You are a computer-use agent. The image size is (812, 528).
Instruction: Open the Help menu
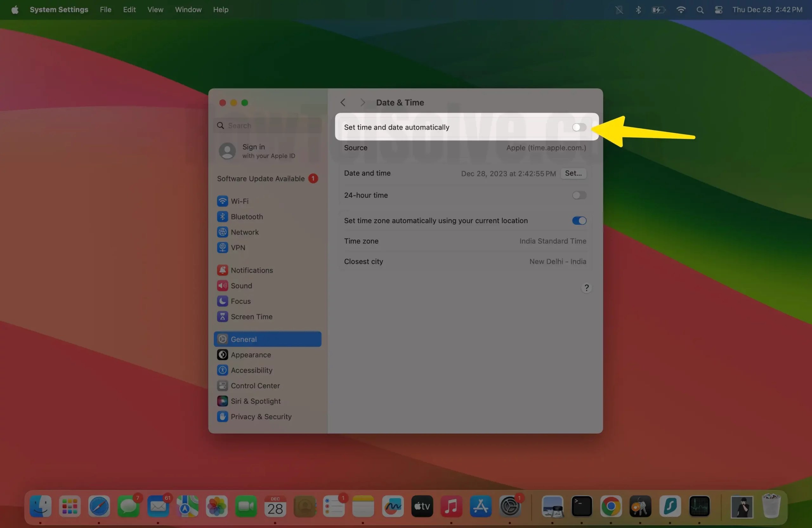[x=220, y=10]
